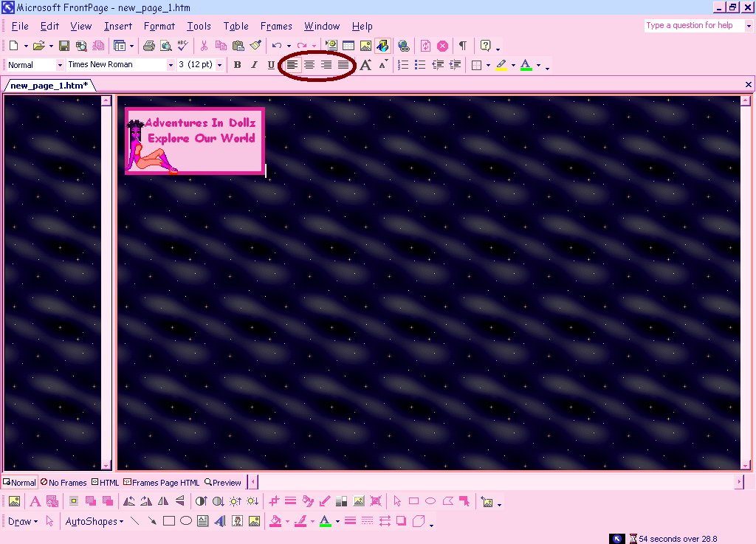Select the Format Painter brush

255,46
